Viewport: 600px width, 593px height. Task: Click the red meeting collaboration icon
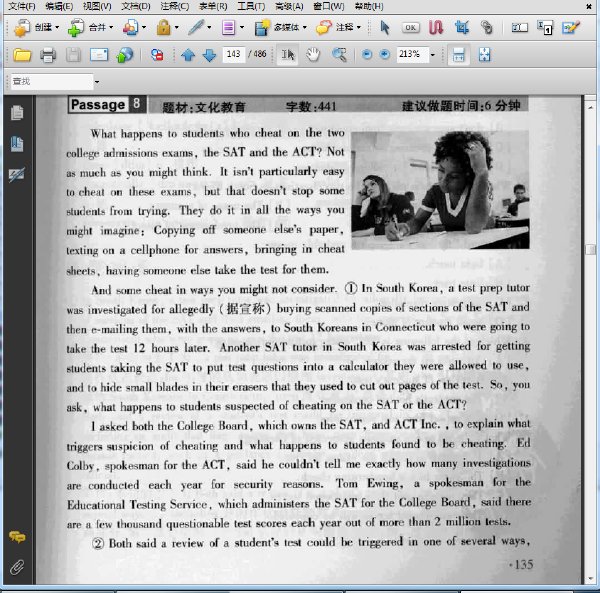coord(157,55)
